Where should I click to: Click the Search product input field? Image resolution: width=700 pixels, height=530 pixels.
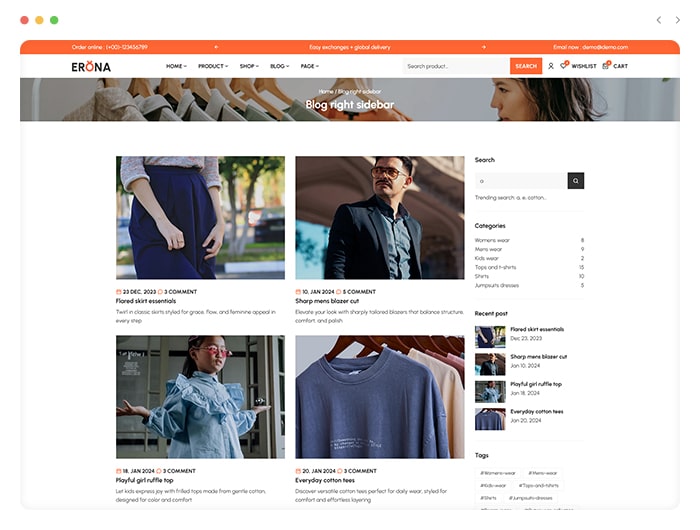pos(456,66)
